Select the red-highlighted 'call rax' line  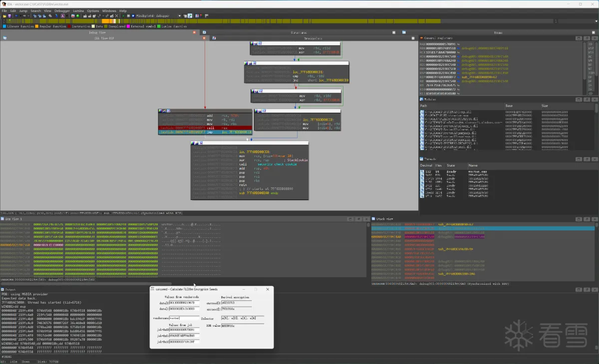pyautogui.click(x=205, y=128)
